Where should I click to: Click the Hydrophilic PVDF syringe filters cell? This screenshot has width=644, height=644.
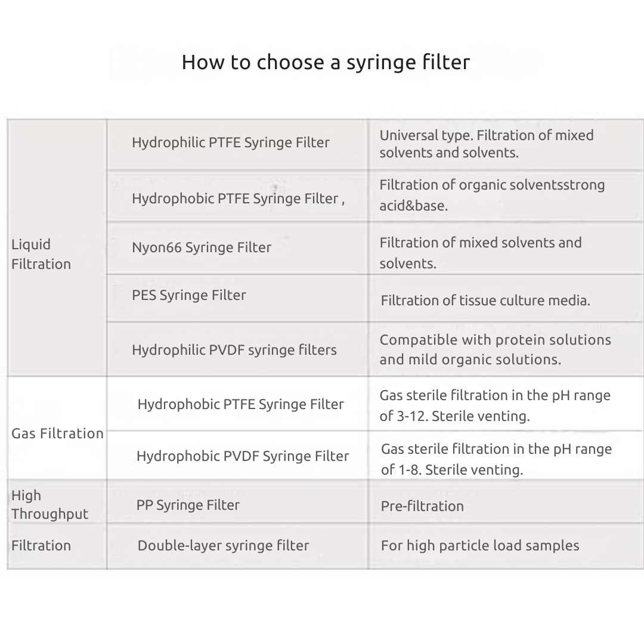tap(234, 350)
